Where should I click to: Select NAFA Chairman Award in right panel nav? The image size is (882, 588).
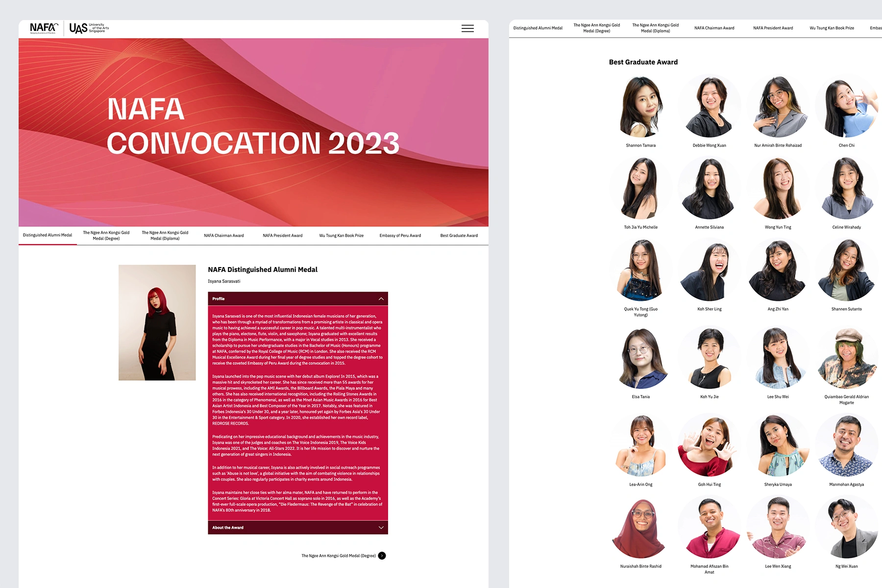pyautogui.click(x=714, y=28)
